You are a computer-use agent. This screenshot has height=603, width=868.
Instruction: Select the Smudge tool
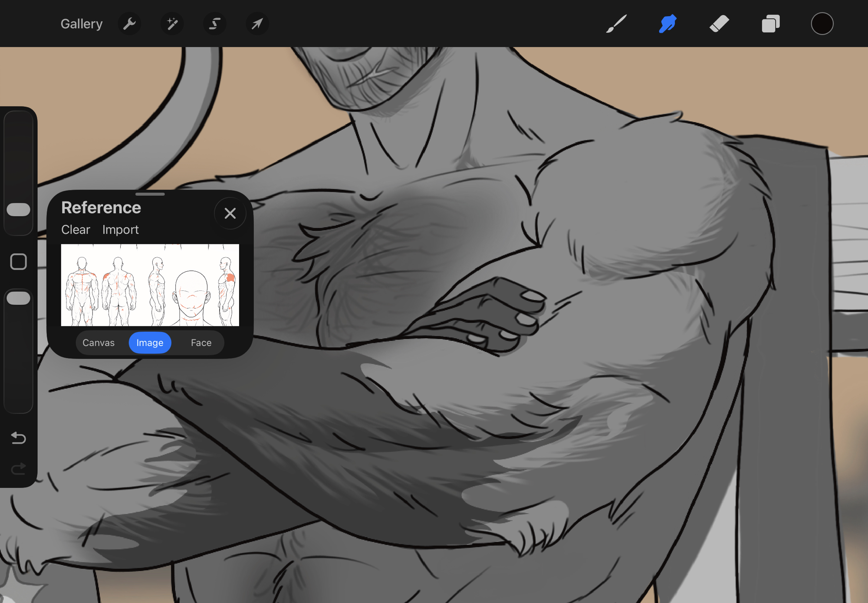pos(667,23)
